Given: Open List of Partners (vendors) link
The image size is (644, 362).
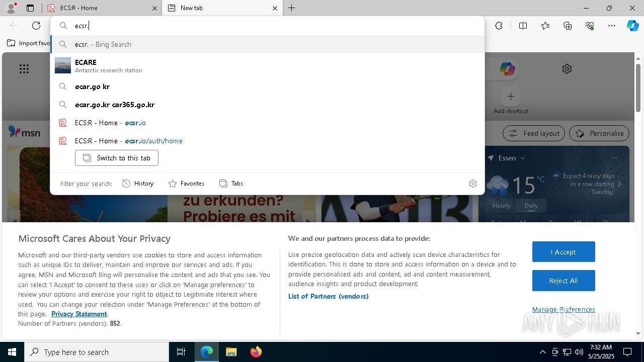Looking at the screenshot, I should (x=329, y=296).
